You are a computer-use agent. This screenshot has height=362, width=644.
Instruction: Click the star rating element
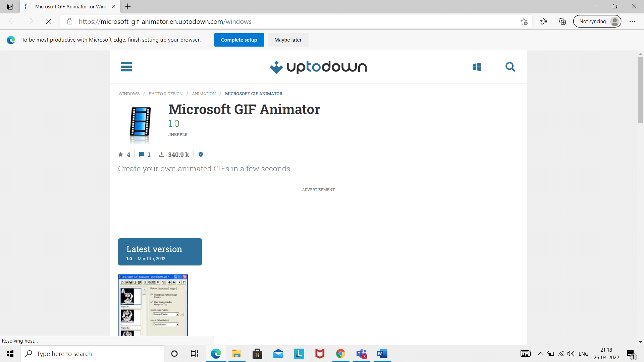[x=124, y=154]
